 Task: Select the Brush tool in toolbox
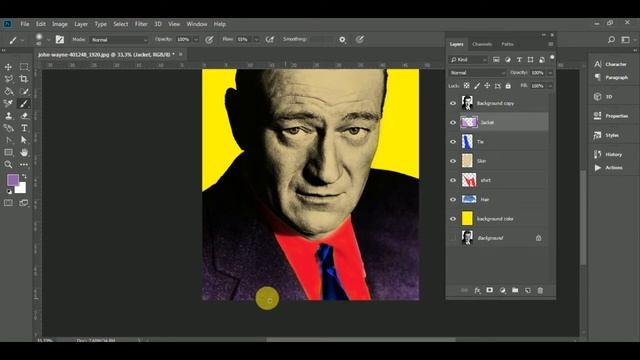click(24, 103)
